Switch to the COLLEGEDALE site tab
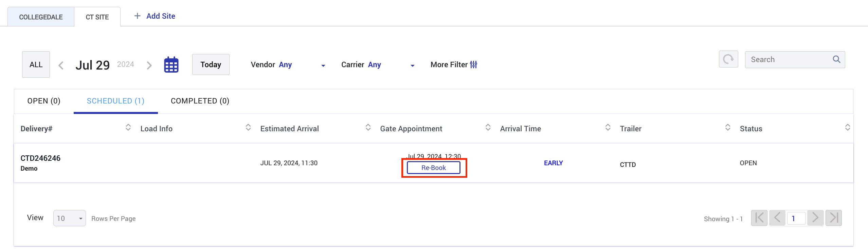Image resolution: width=868 pixels, height=249 pixels. point(41,17)
